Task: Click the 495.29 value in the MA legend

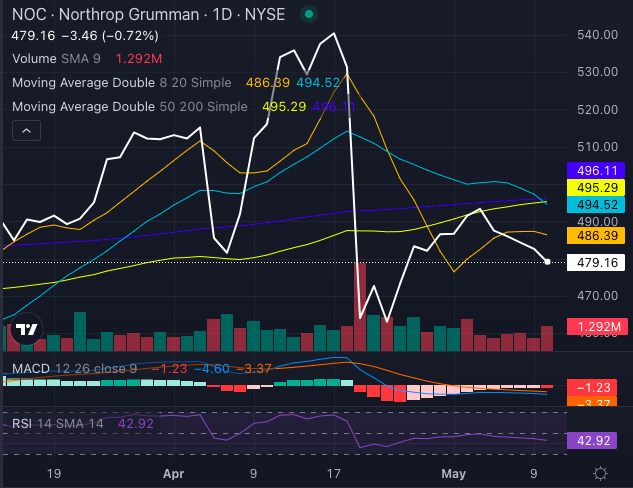Action: 284,107
